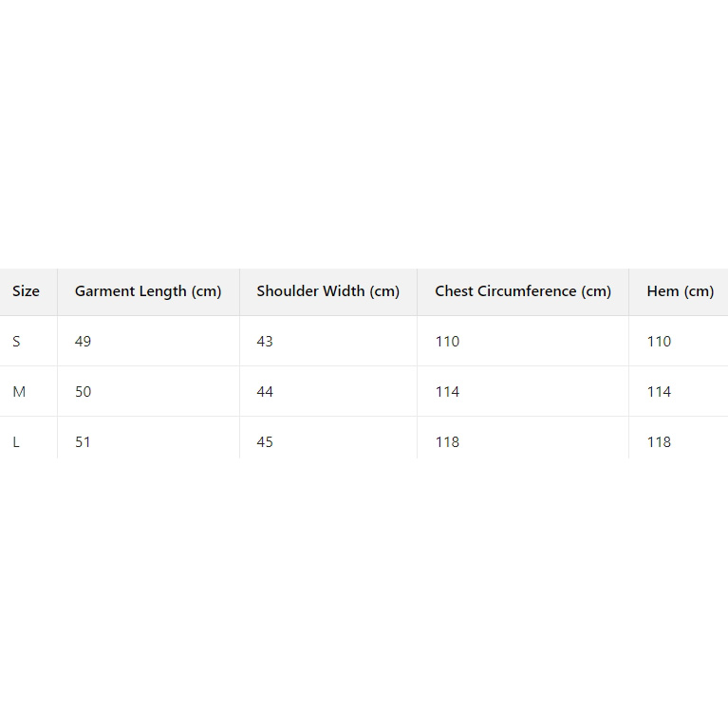728x728 pixels.
Task: Click hem value 110 for size S
Action: point(659,342)
